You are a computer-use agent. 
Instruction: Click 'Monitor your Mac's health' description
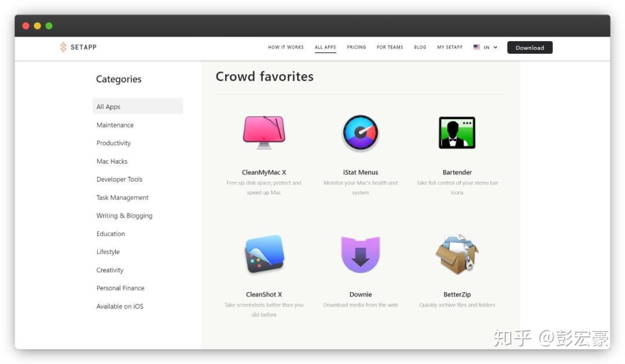coord(361,187)
